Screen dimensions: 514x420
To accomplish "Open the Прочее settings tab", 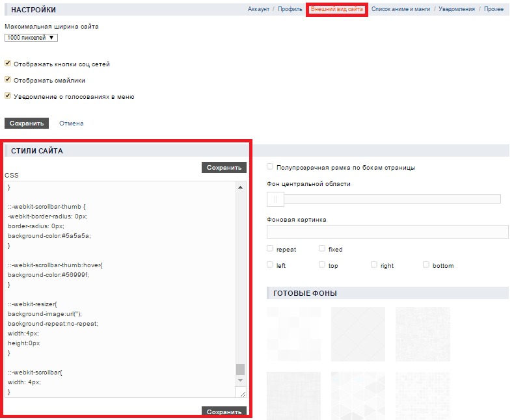I will point(493,9).
